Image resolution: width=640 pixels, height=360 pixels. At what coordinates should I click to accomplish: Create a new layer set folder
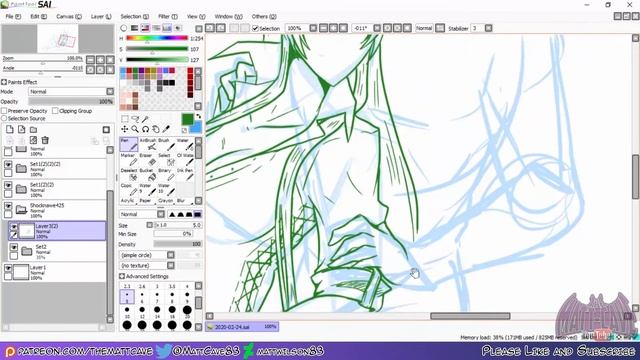coord(33,130)
